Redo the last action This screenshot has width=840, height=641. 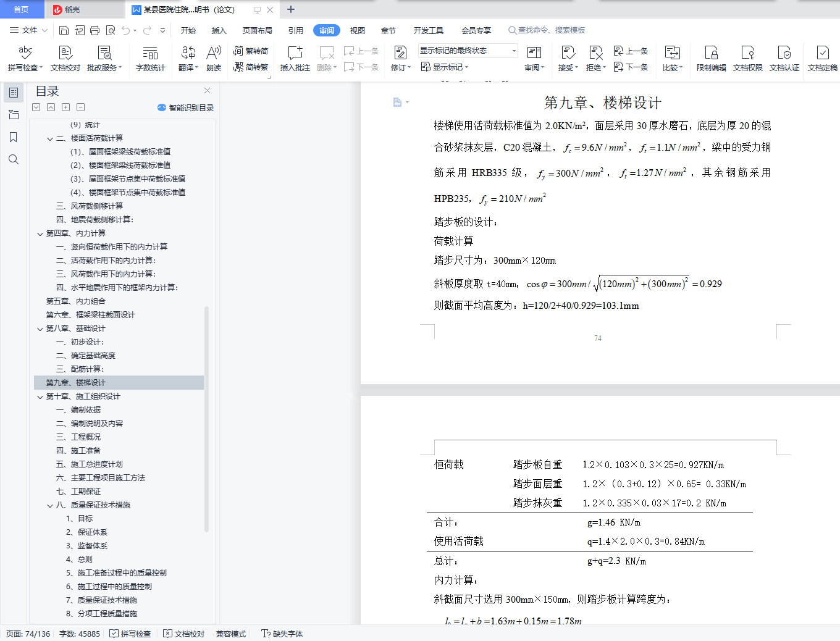(x=147, y=30)
